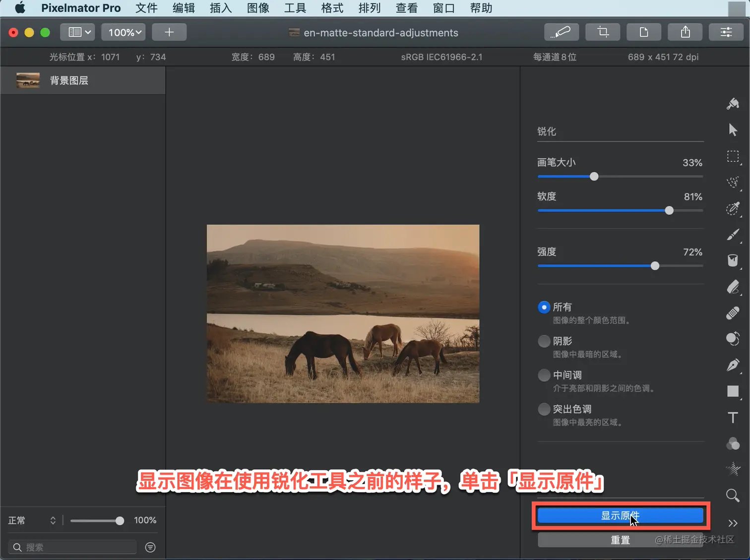
Task: Select the circle retouch tool above the Pen
Action: coord(733,339)
